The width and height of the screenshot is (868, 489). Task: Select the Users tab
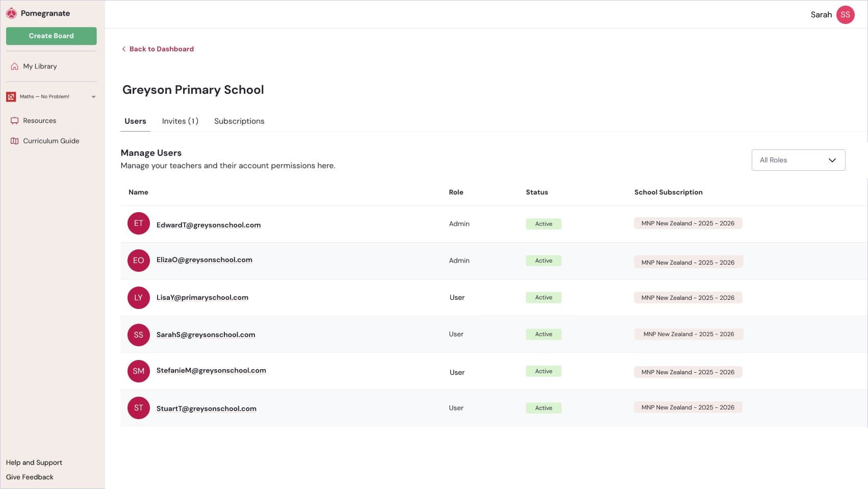[x=135, y=121]
